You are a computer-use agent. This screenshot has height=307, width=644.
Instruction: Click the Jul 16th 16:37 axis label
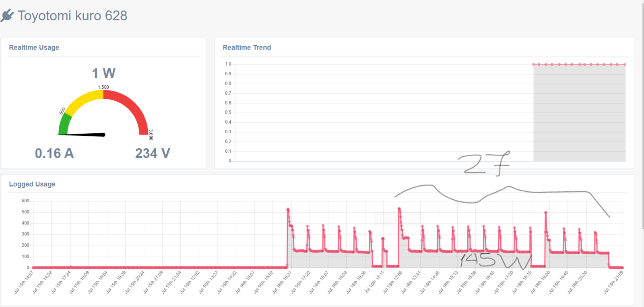coord(282,282)
